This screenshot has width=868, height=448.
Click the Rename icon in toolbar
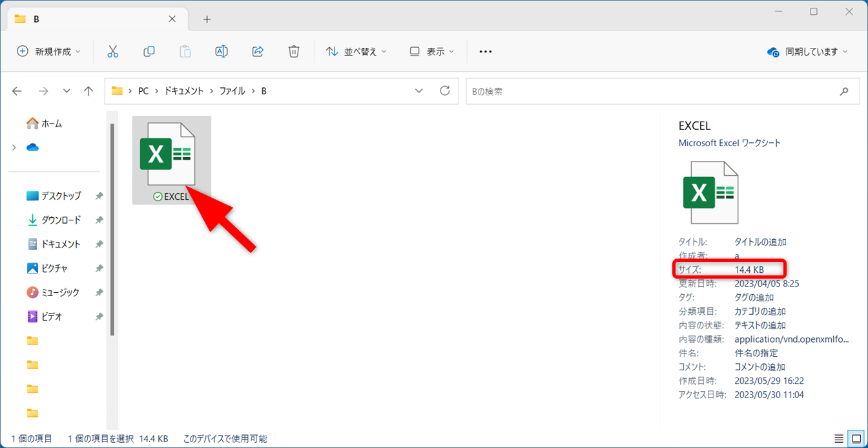click(x=222, y=52)
